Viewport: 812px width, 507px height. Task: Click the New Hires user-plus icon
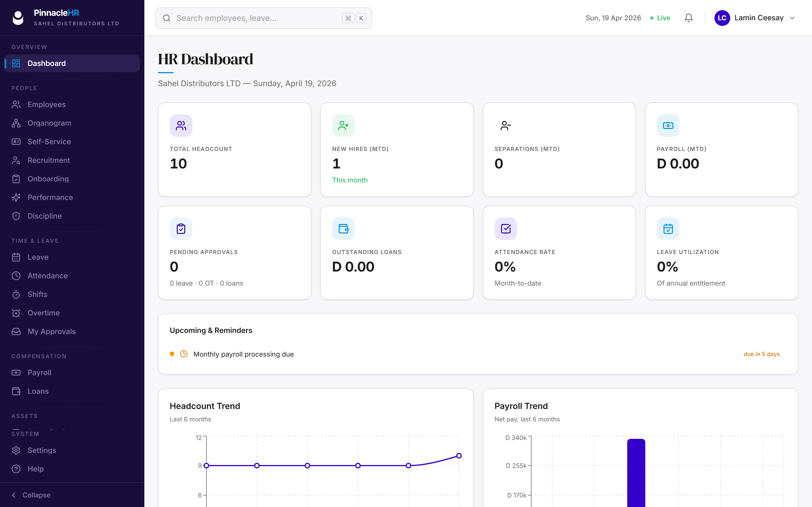(x=343, y=126)
